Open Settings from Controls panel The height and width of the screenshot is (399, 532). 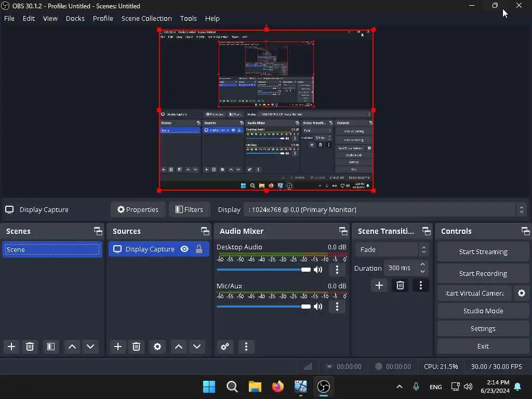pos(483,328)
